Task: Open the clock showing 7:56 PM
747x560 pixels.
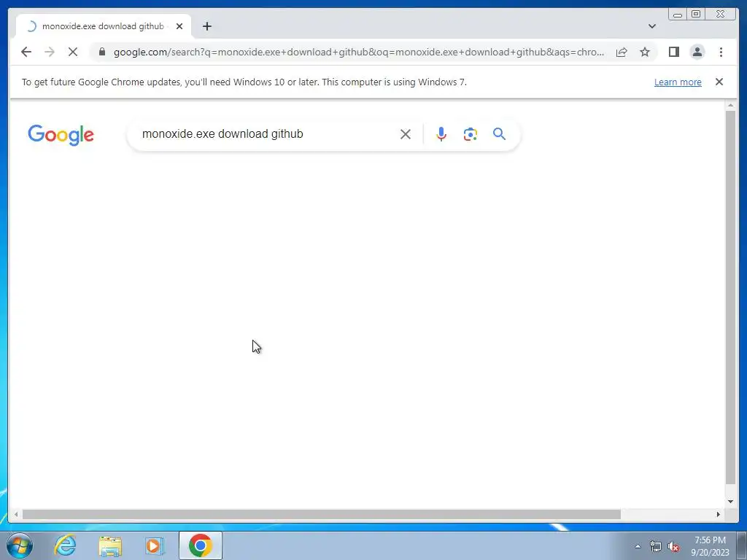Action: 710,546
